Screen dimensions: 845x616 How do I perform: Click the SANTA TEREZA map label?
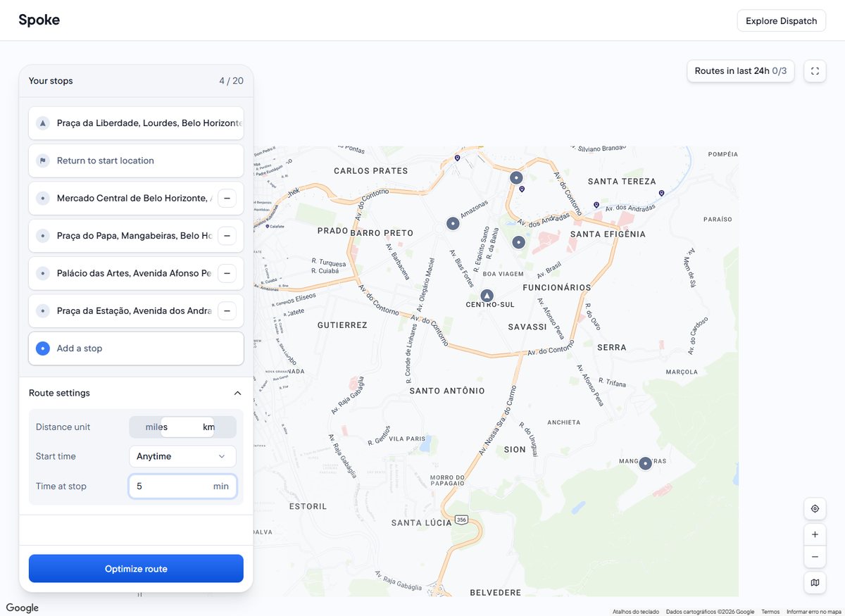coord(622,182)
